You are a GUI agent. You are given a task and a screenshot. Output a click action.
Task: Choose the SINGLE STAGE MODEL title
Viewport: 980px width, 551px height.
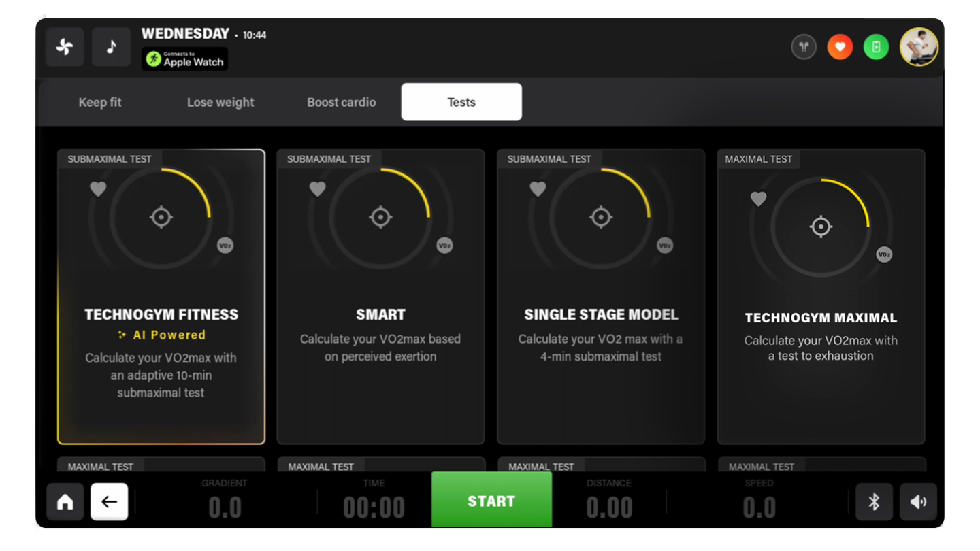601,314
